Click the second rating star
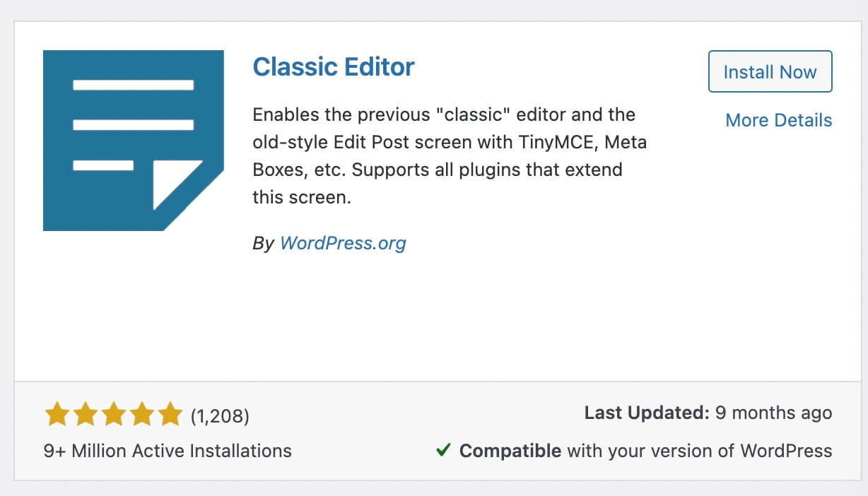Image resolution: width=868 pixels, height=496 pixels. pos(85,415)
